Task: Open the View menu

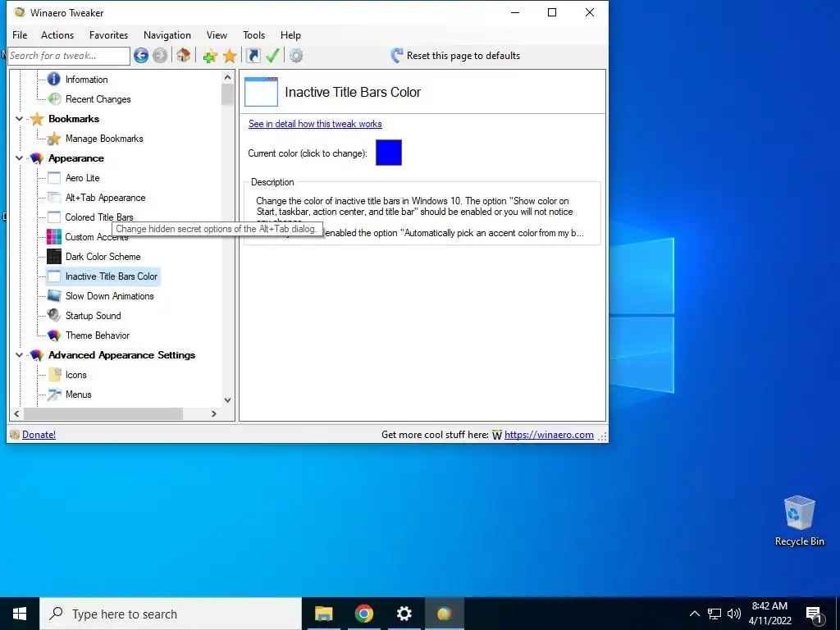Action: tap(217, 34)
